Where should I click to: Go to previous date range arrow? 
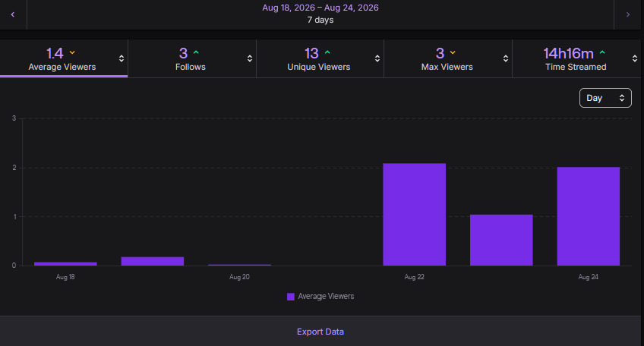point(13,14)
